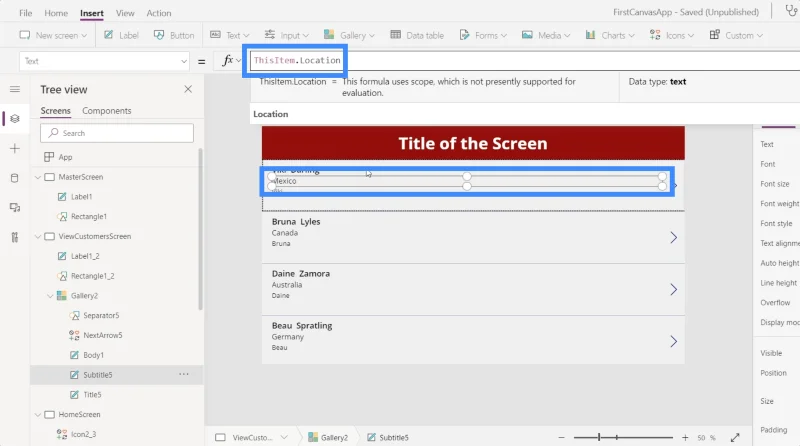Image resolution: width=800 pixels, height=446 pixels.
Task: Open the Text property selector dropdown
Action: (105, 61)
